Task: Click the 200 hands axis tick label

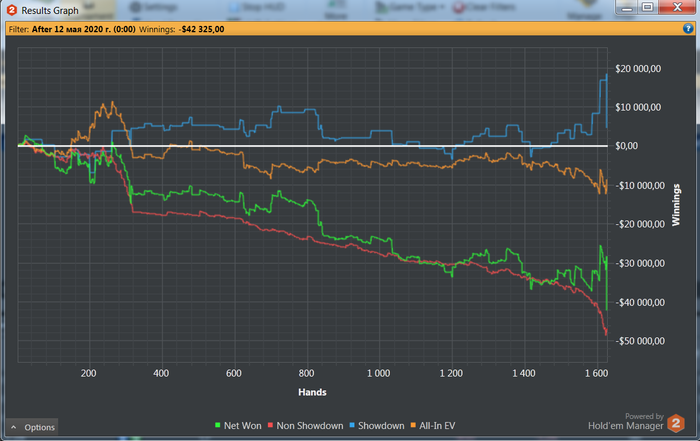Action: pos(88,373)
